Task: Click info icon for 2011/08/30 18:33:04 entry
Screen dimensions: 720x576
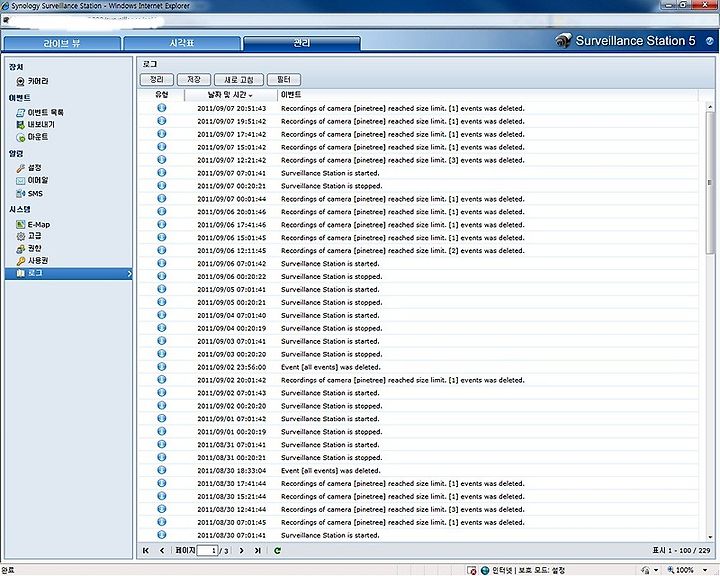Action: click(x=162, y=470)
